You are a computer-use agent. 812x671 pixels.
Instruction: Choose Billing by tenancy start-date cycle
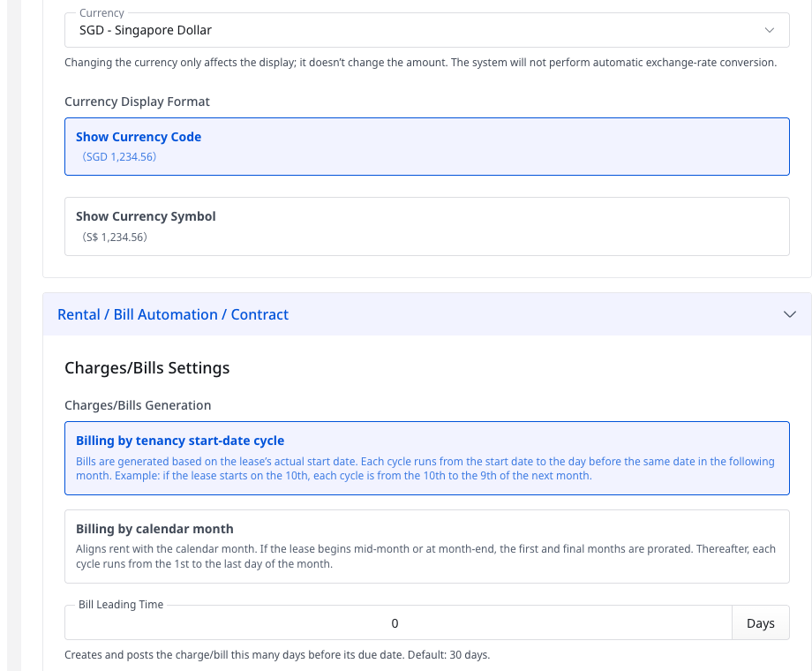tap(426, 458)
